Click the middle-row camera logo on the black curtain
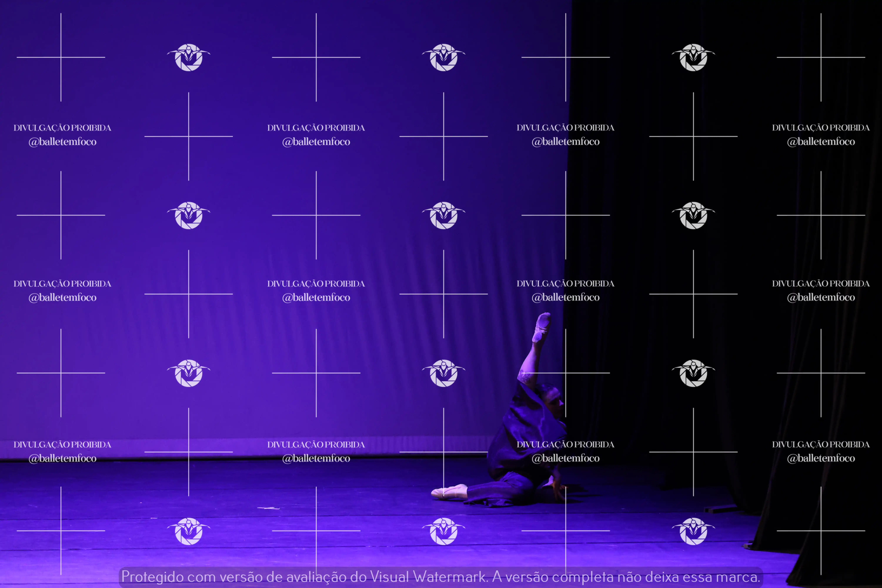 click(x=693, y=215)
